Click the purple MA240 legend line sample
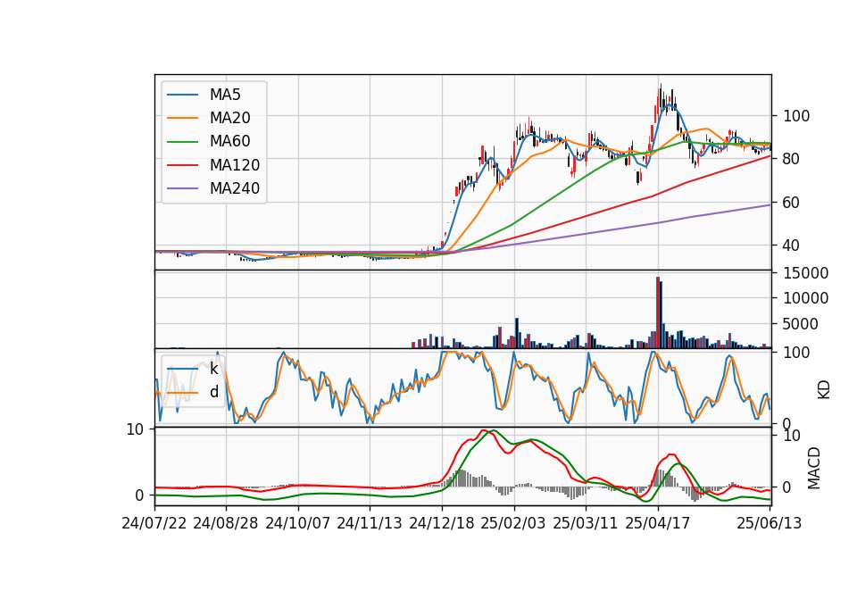The height and width of the screenshot is (616, 857). [182, 188]
